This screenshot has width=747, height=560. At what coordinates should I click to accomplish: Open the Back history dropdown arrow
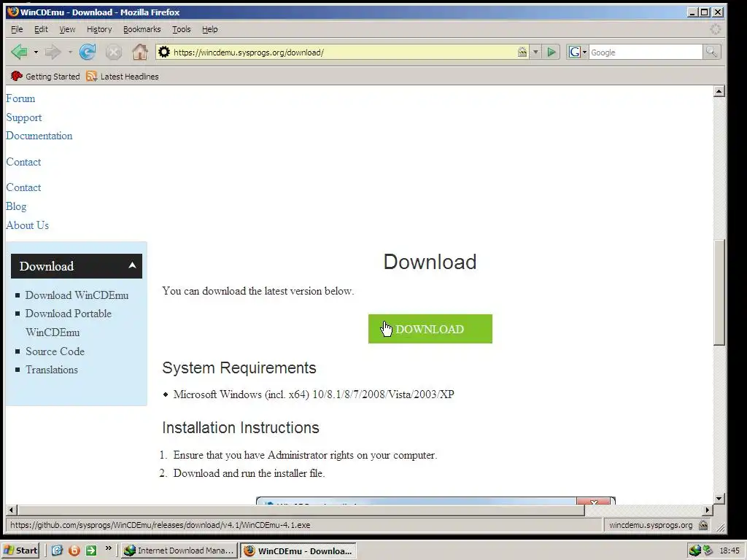point(36,52)
